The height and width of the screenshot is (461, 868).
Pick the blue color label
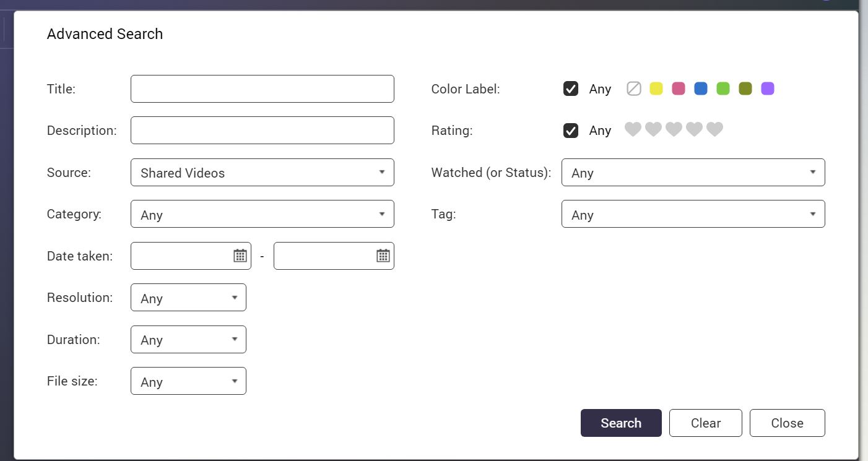pos(701,88)
